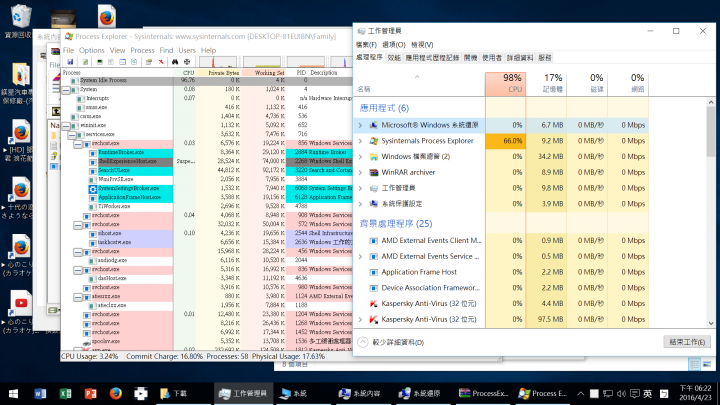The height and width of the screenshot is (405, 720).
Task: Expand the WinRAR archiver row chevron
Action: click(x=360, y=172)
